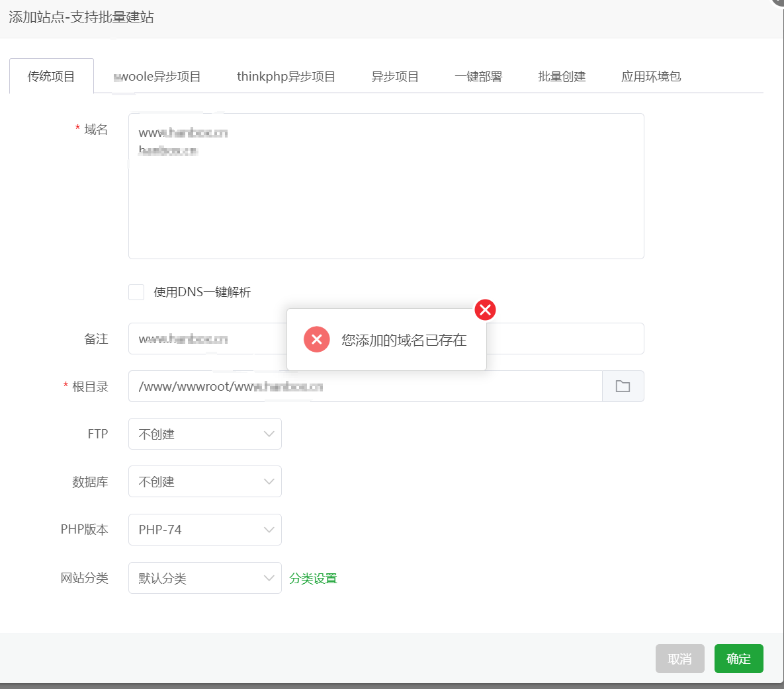Open folder browser for root directory
784x689 pixels.
623,386
